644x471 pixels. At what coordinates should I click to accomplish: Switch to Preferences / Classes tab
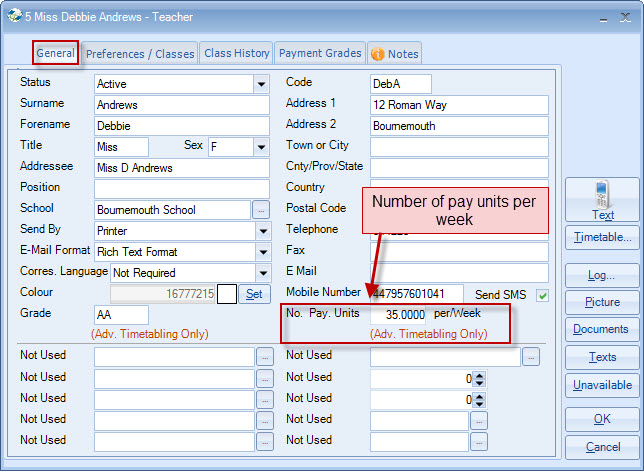(x=140, y=54)
